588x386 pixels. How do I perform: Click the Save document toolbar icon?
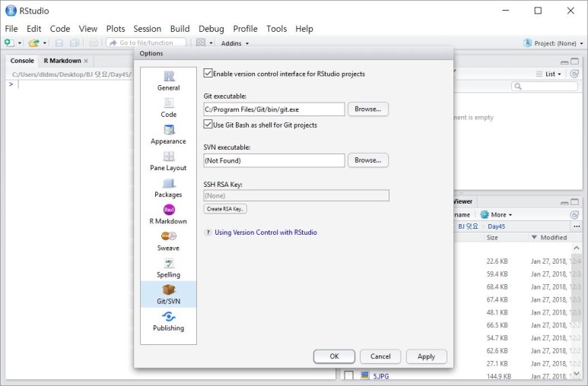point(59,43)
